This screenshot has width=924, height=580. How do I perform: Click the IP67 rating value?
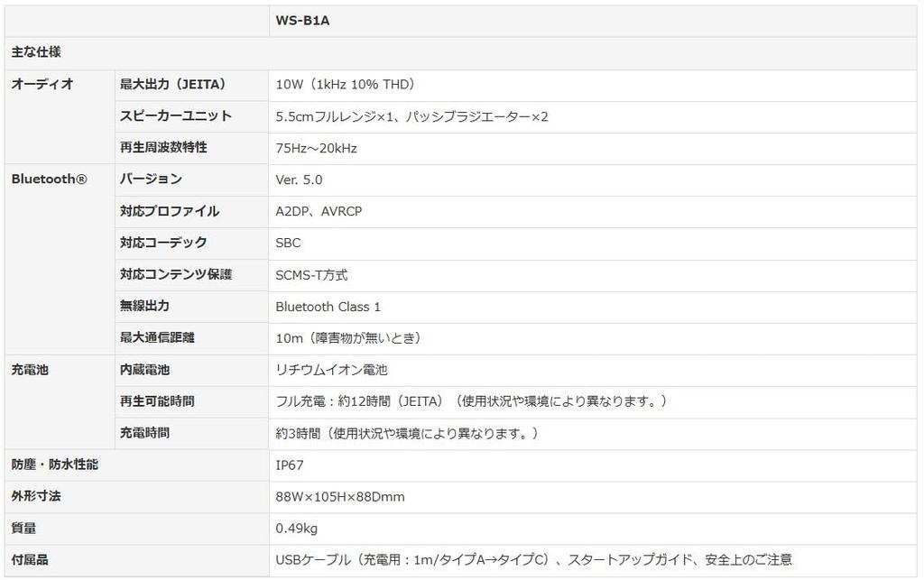290,465
